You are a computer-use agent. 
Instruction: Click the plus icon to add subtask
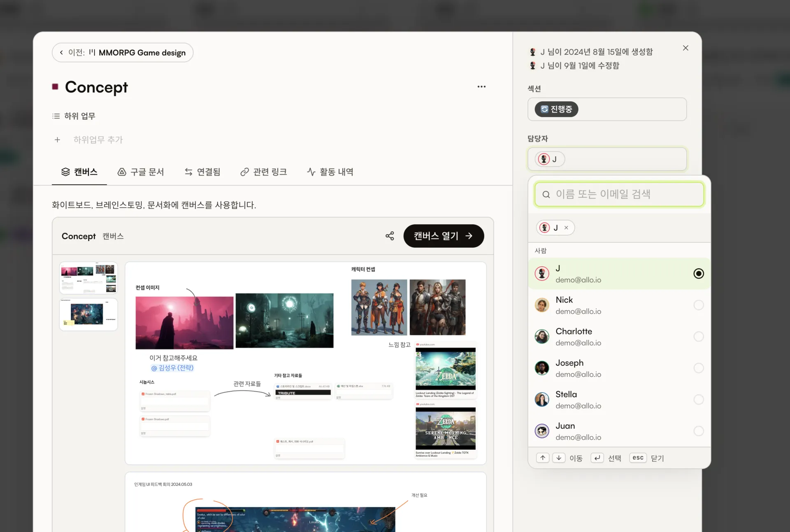[57, 140]
